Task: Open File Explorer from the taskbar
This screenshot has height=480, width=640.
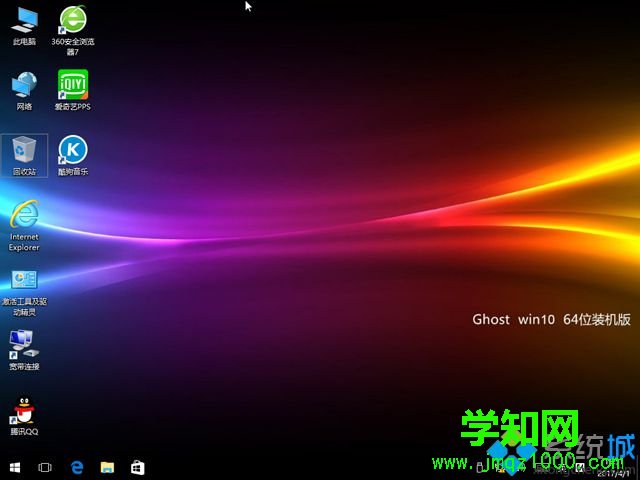Action: [x=107, y=467]
